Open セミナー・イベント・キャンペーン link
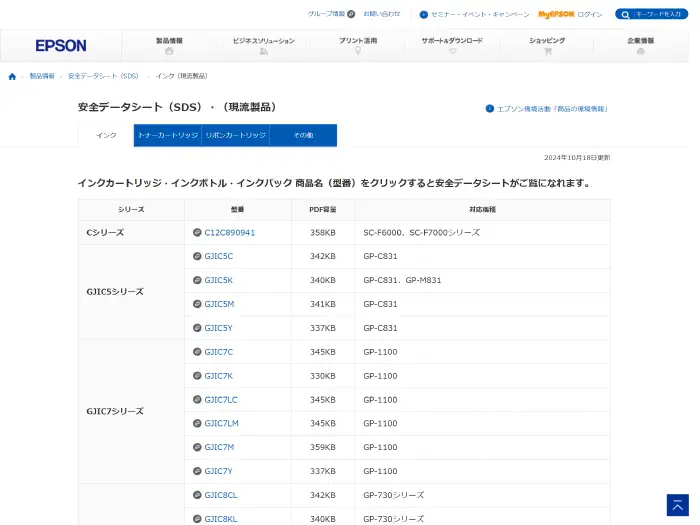700x525 pixels. pos(480,15)
